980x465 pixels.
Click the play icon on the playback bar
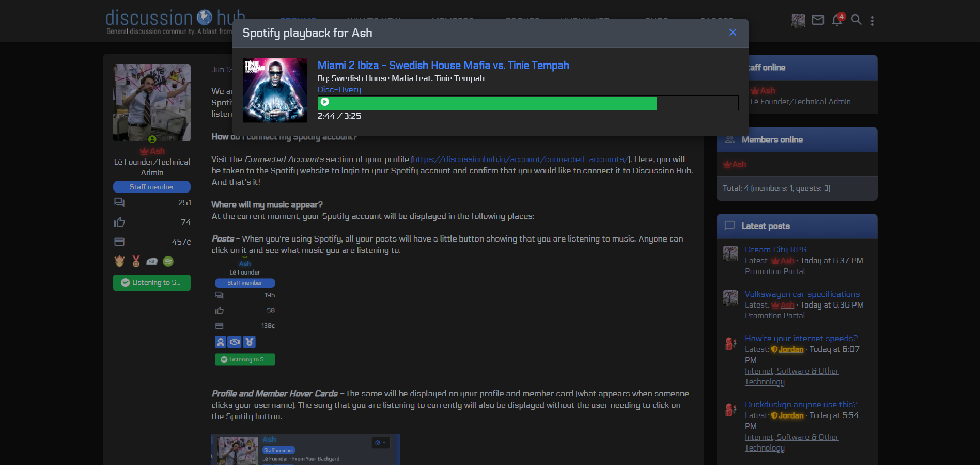pyautogui.click(x=325, y=102)
